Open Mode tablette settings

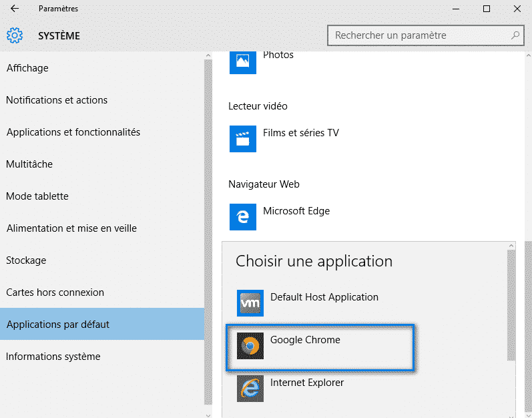point(37,196)
